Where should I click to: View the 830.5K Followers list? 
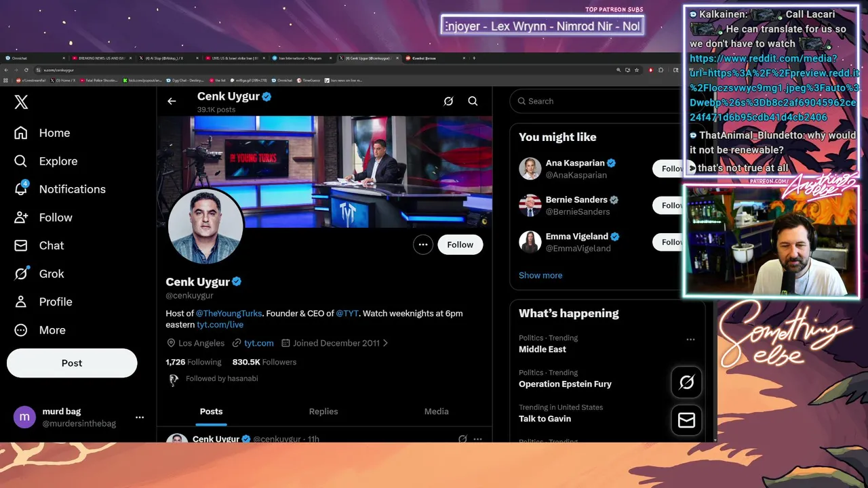click(264, 362)
